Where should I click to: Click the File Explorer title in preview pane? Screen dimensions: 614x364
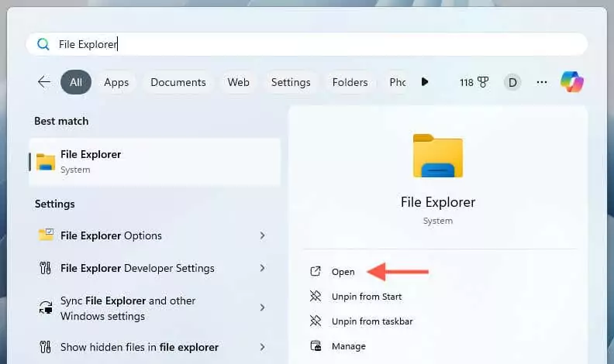coord(438,202)
